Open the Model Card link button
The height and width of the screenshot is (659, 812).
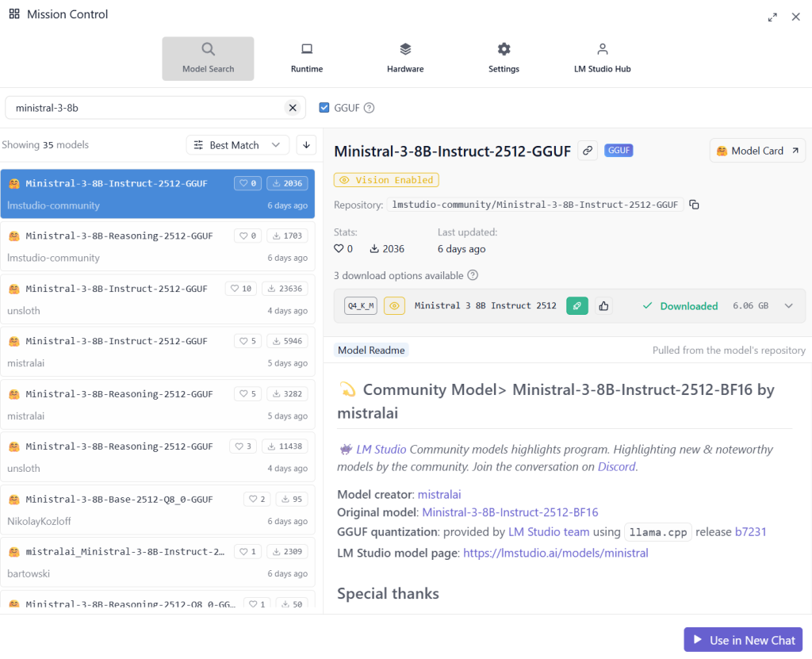click(x=757, y=151)
